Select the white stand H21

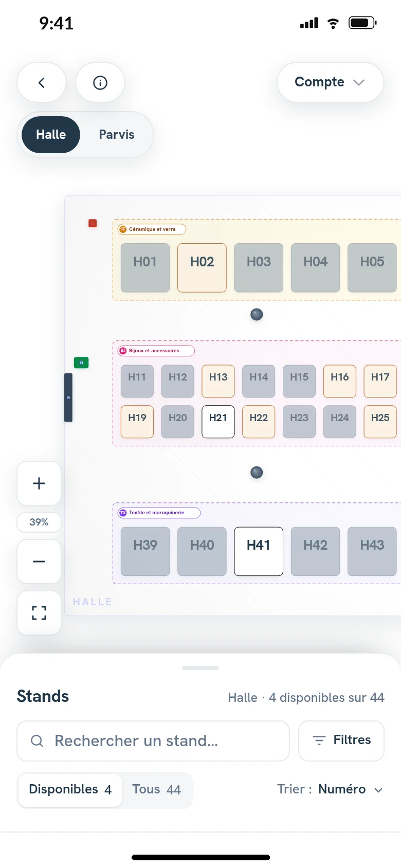pyautogui.click(x=218, y=422)
